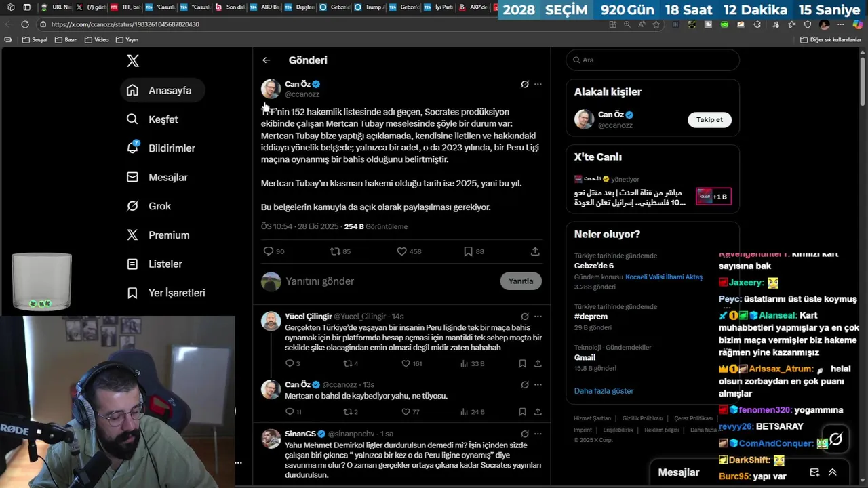Expand the Sosyal bookmarks folder

coord(35,40)
